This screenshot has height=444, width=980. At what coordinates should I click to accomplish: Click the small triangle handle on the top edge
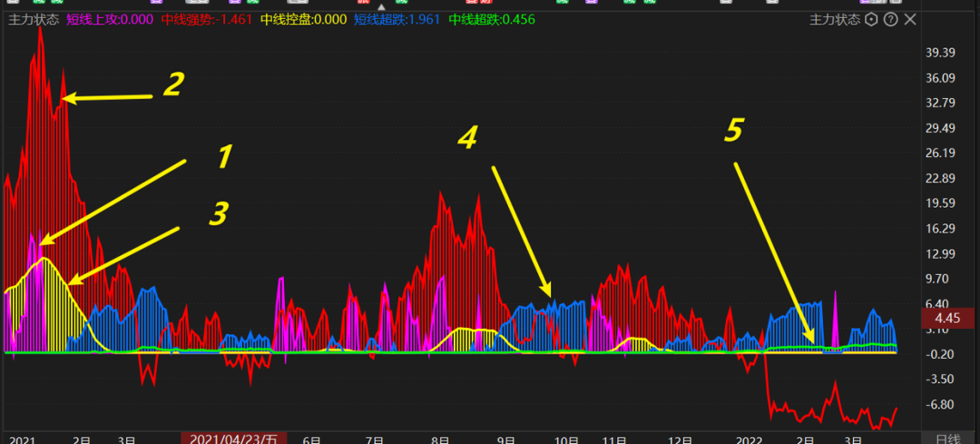click(382, 7)
